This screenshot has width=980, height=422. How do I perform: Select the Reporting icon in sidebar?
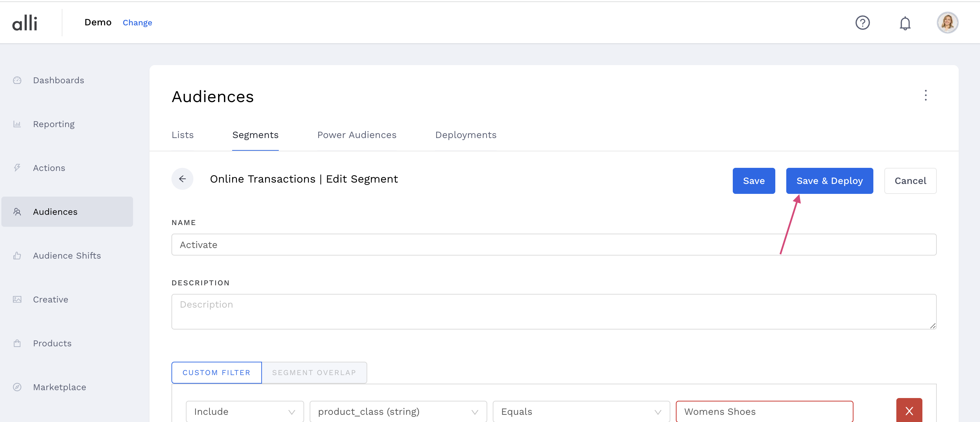(x=17, y=124)
